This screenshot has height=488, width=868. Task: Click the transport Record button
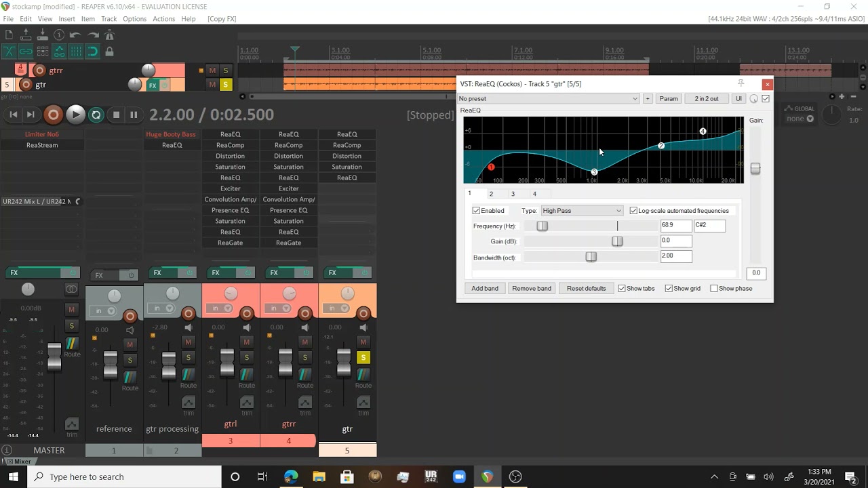pos(53,115)
